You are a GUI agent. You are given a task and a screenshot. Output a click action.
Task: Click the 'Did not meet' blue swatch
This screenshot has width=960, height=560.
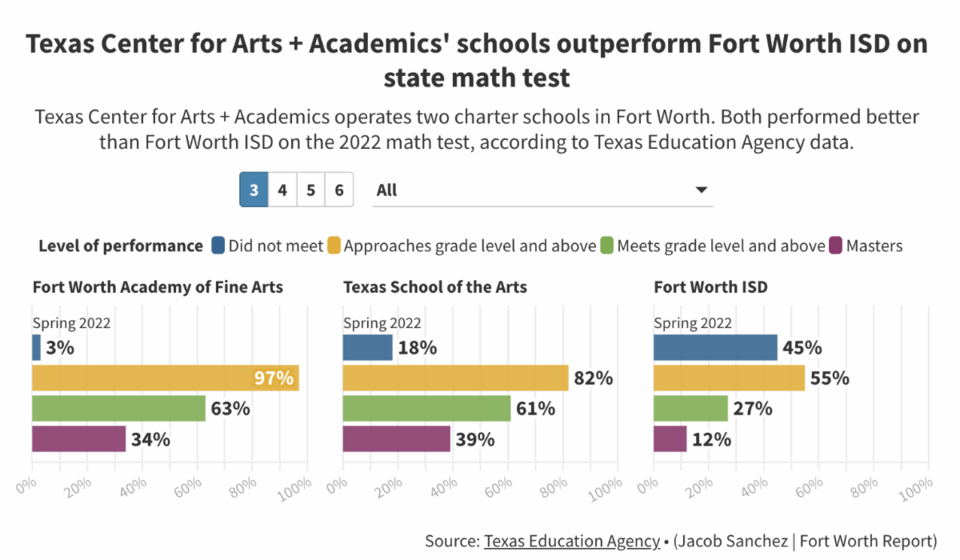[218, 246]
